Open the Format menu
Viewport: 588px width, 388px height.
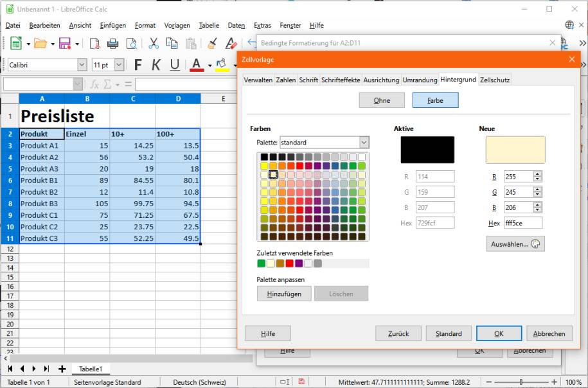pyautogui.click(x=145, y=26)
